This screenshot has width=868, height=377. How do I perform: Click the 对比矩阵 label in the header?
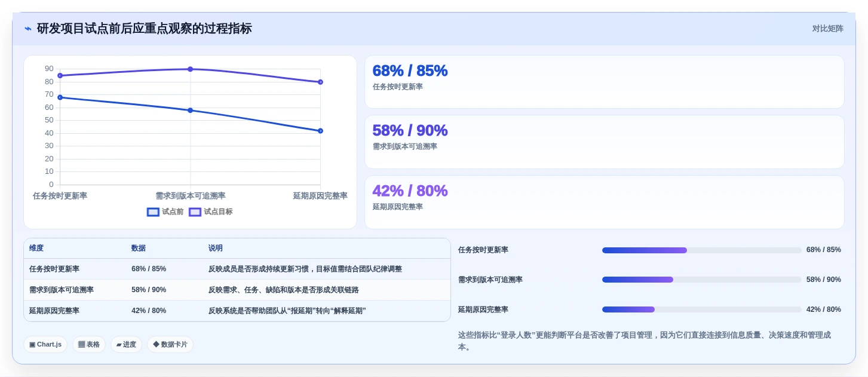[x=827, y=29]
